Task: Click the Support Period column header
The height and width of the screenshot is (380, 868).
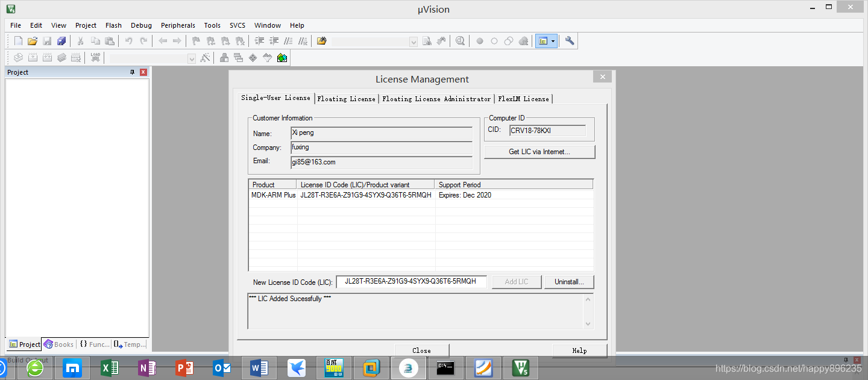Action: (514, 184)
